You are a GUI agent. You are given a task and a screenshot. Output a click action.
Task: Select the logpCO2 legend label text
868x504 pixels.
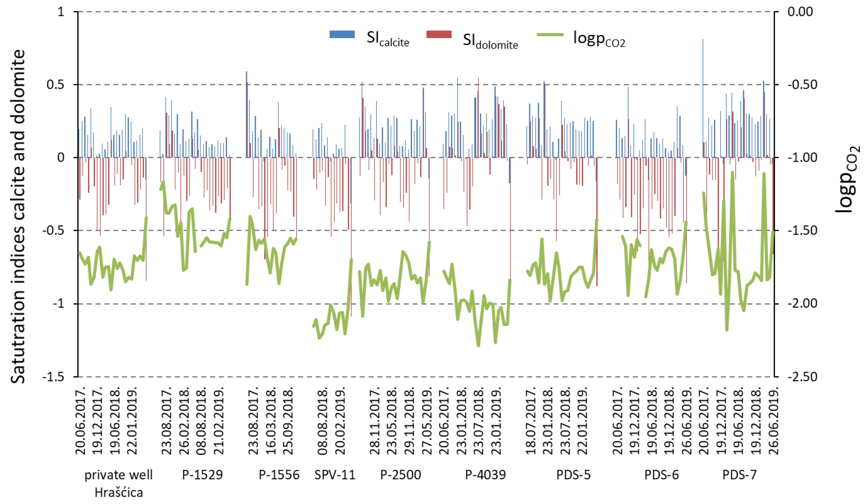click(599, 39)
